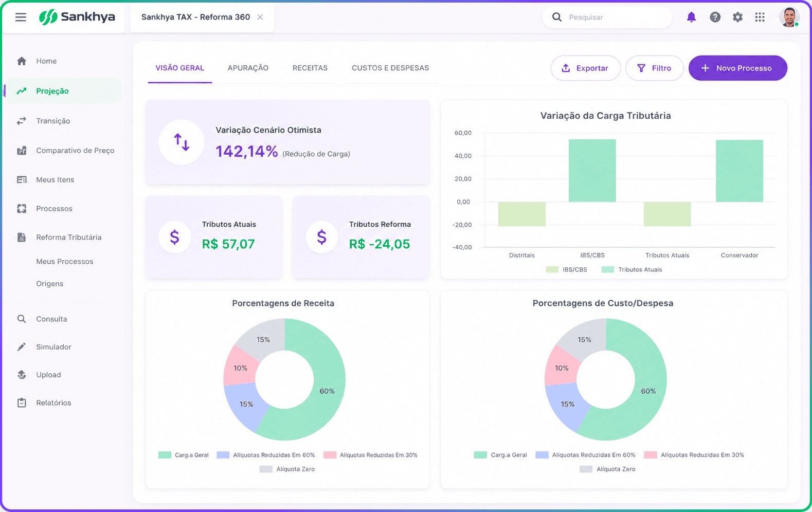Viewport: 812px width, 512px height.
Task: Click the user profile avatar
Action: [789, 17]
